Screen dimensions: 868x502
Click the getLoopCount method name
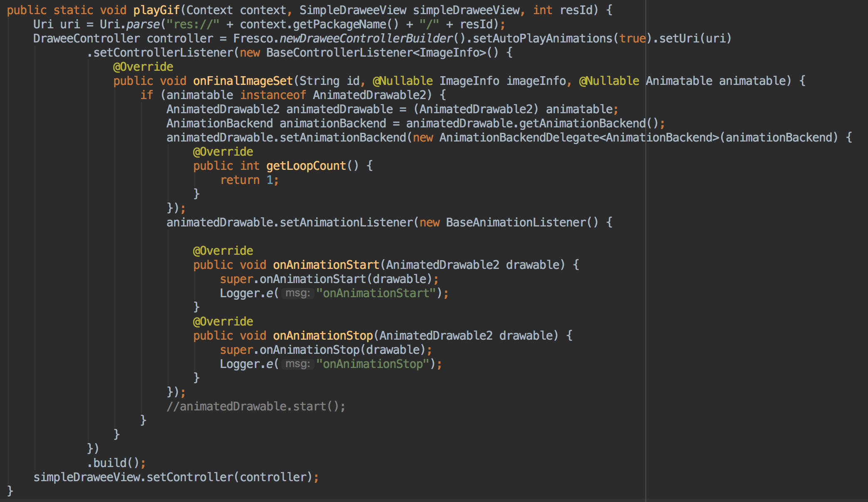[306, 166]
